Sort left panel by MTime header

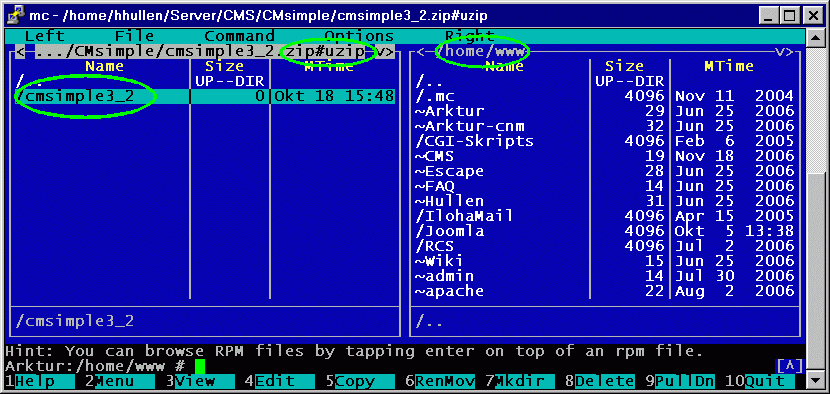329,66
